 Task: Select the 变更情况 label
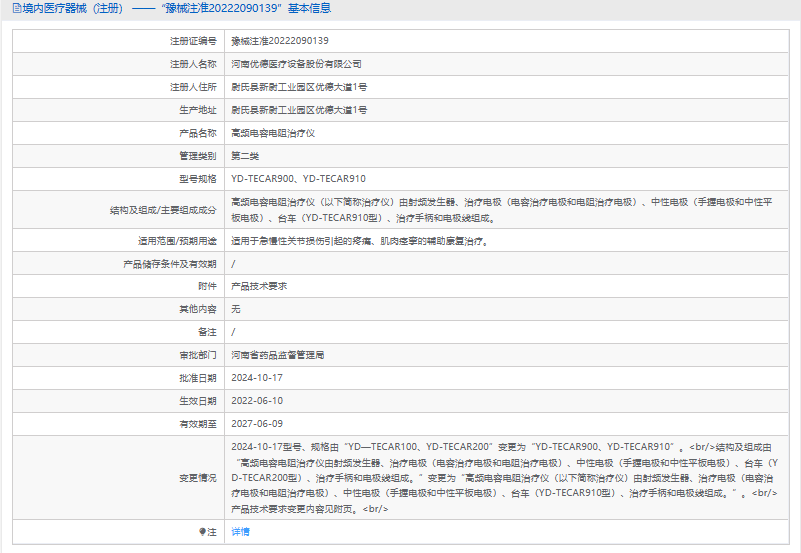point(198,478)
